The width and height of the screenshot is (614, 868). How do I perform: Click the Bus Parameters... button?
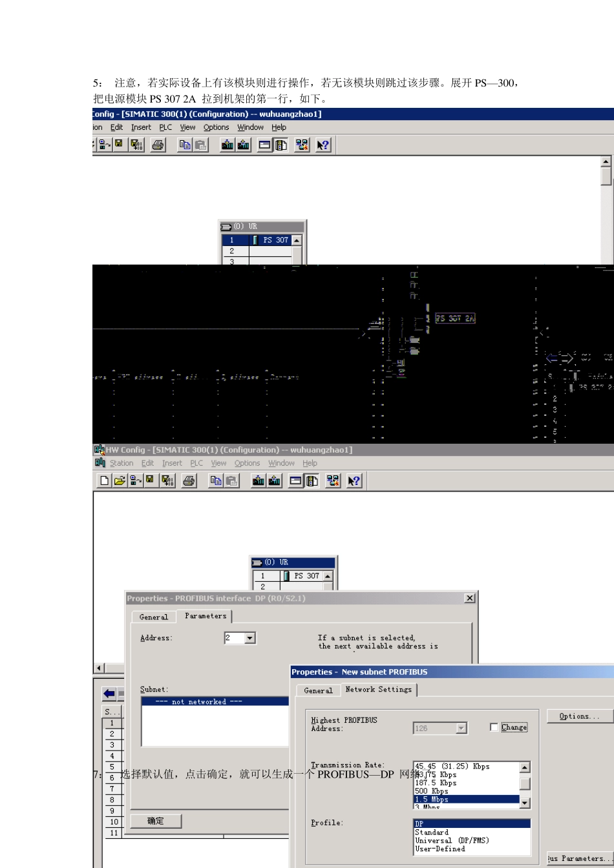(x=580, y=858)
